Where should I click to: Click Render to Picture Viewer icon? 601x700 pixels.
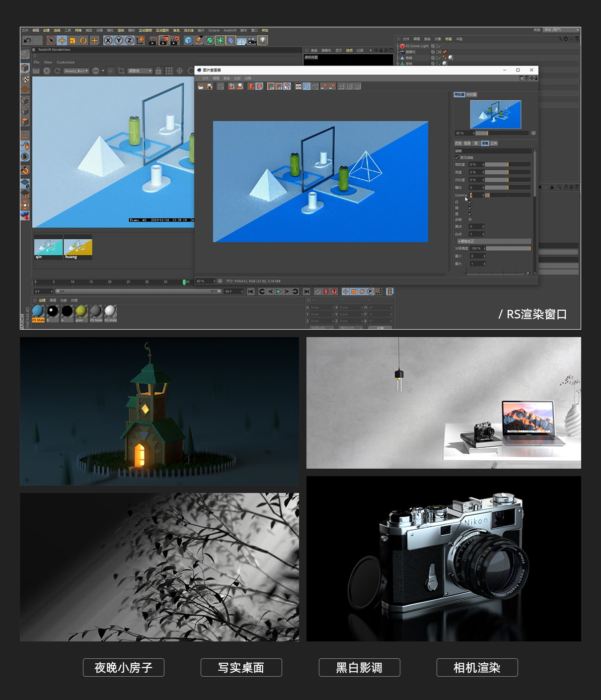(x=164, y=41)
